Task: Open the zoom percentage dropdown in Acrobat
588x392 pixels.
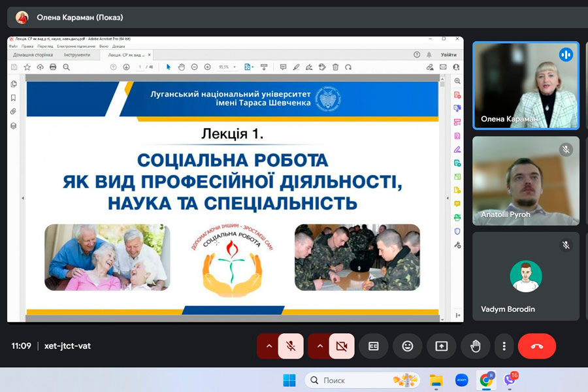Action: point(227,67)
